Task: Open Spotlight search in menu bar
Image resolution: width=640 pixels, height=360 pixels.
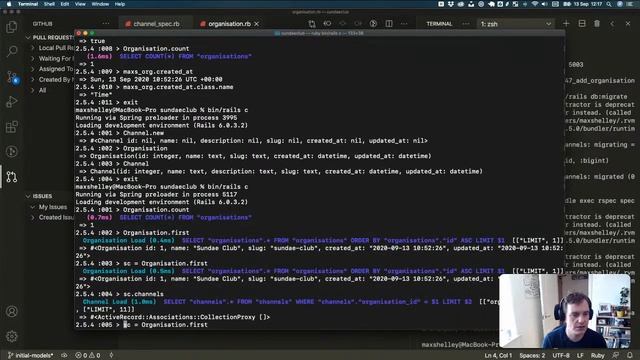Action: pos(609,4)
